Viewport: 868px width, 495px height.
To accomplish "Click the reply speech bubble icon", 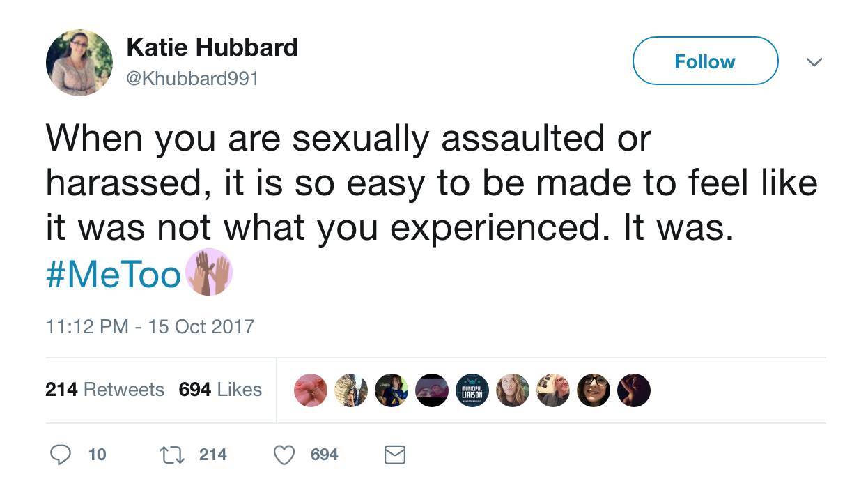I will tap(61, 455).
